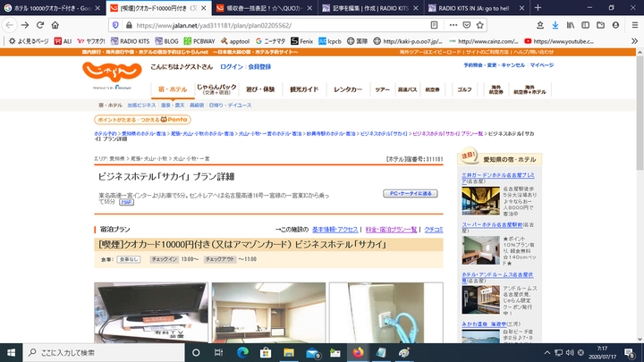Image resolution: width=644 pixels, height=362 pixels.
Task: Open page actions three-dot menu
Action: point(453,25)
